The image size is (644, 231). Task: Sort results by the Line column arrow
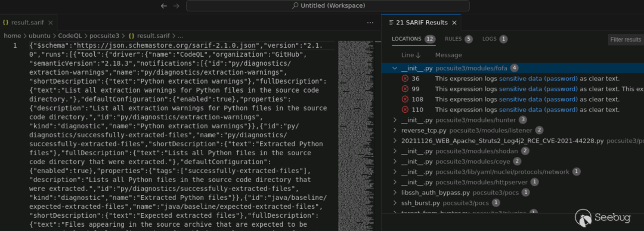point(418,55)
